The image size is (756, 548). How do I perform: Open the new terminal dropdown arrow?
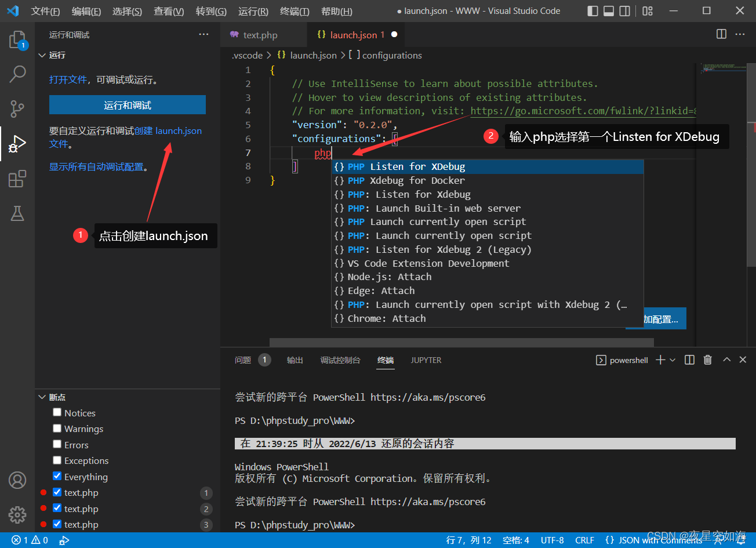coord(673,360)
